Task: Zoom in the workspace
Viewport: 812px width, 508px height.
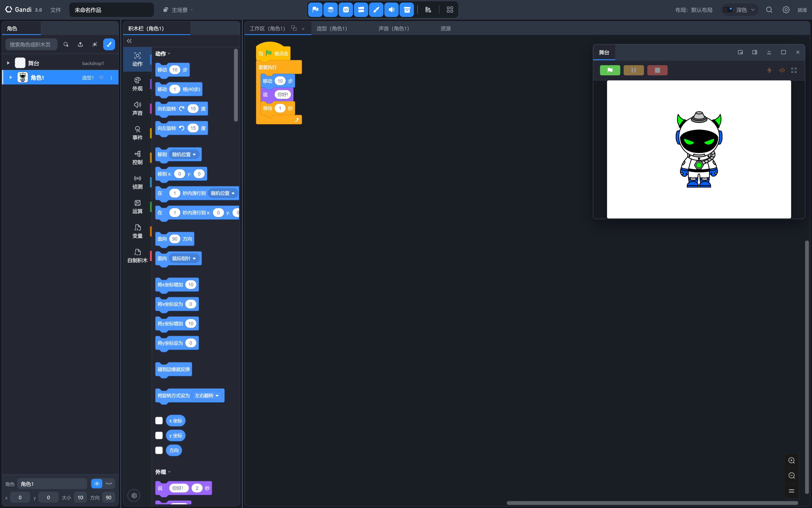Action: (x=791, y=461)
